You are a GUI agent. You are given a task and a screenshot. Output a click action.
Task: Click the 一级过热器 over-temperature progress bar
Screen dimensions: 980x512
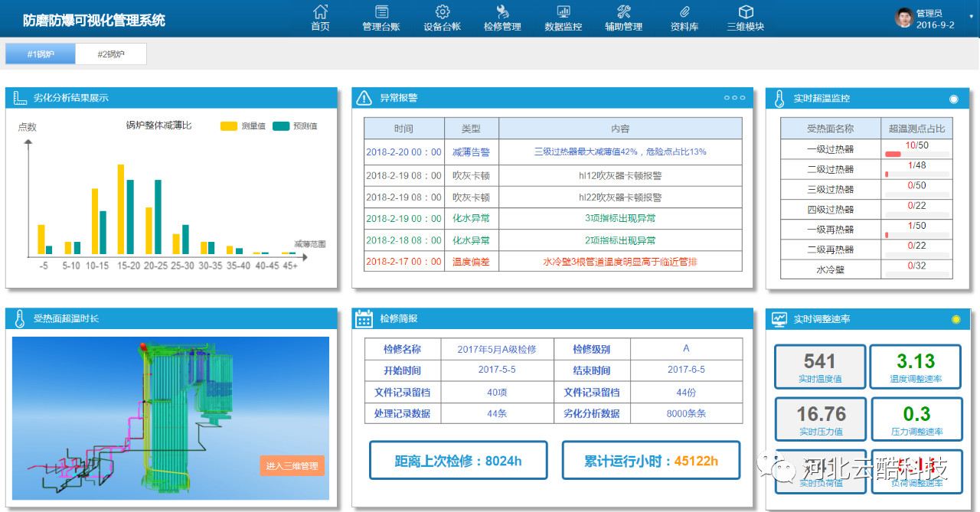pos(916,155)
